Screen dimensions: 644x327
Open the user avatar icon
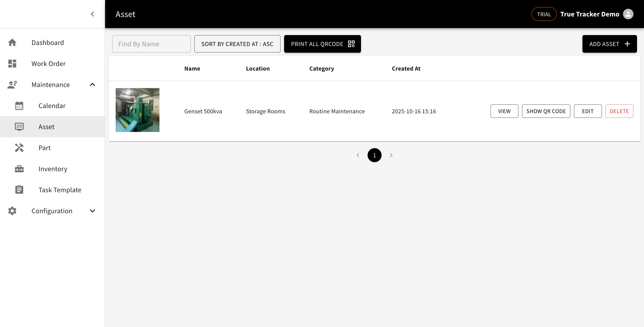coord(628,14)
